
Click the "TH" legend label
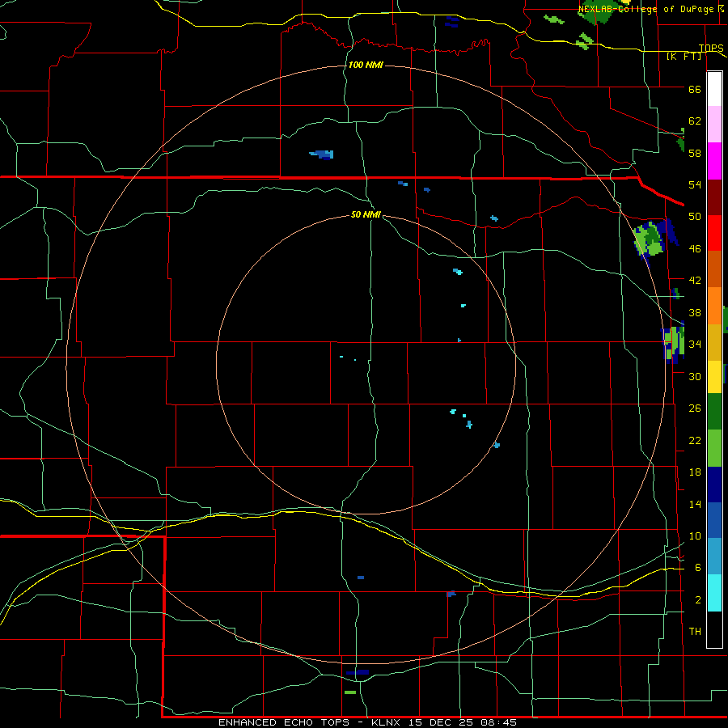coord(695,632)
